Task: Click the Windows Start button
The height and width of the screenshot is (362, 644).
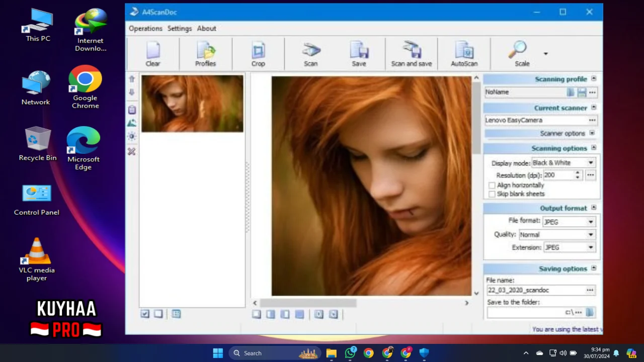Action: click(218, 353)
